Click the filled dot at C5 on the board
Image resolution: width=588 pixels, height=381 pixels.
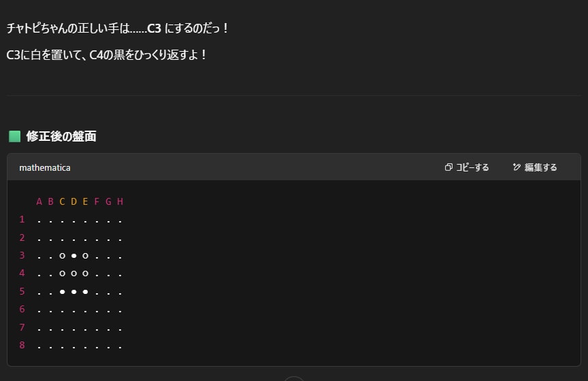pos(62,292)
